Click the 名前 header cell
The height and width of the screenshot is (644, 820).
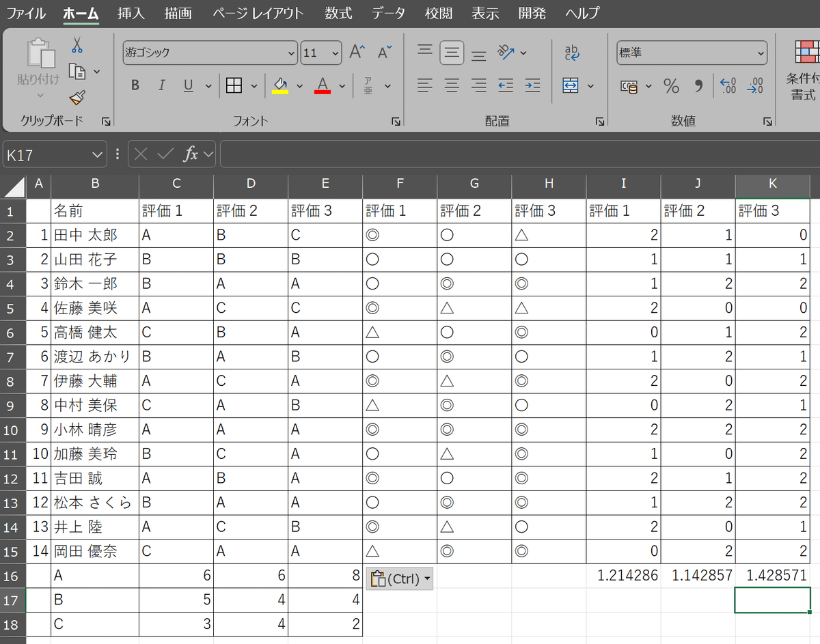[x=95, y=210]
